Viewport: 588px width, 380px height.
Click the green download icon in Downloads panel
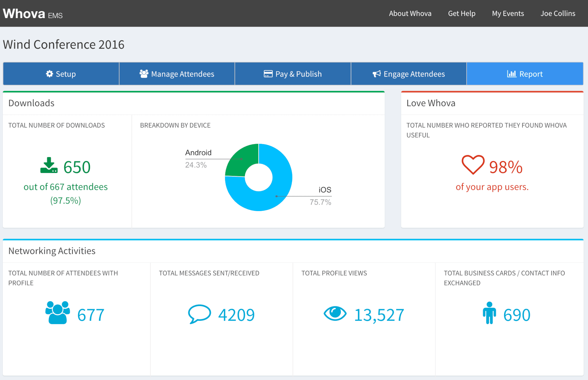click(x=48, y=166)
